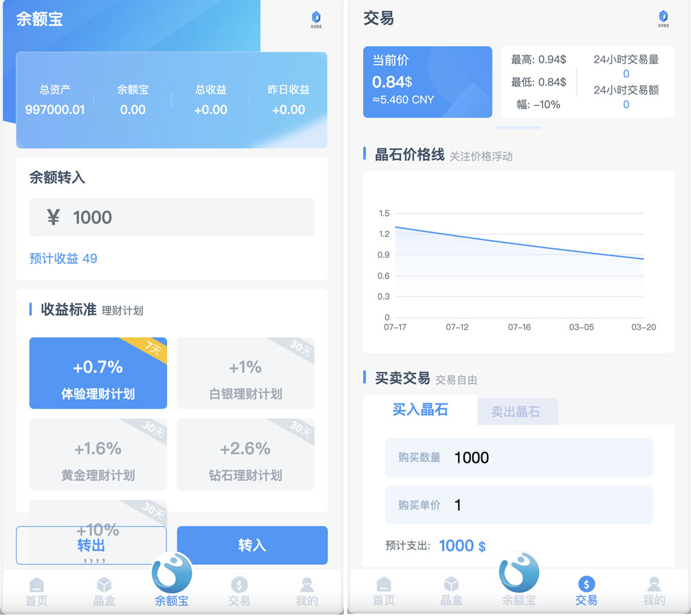Tap the 交易 dollar icon on 余额宝 screen
The width and height of the screenshot is (691, 616).
click(x=239, y=585)
